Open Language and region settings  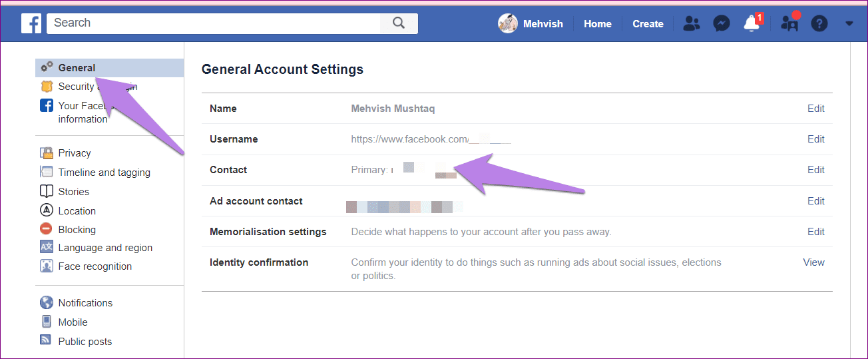click(x=106, y=248)
